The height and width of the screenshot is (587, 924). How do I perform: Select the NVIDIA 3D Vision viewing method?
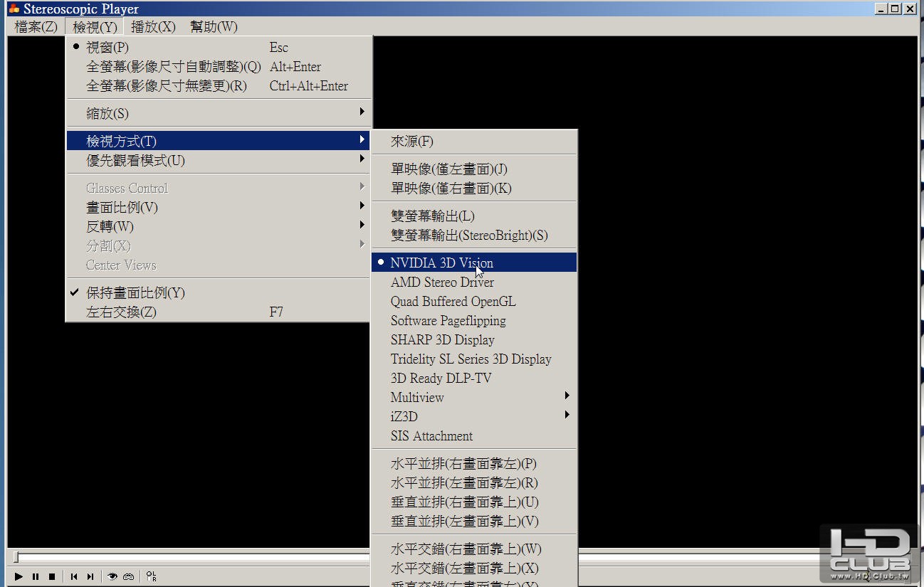tap(474, 263)
